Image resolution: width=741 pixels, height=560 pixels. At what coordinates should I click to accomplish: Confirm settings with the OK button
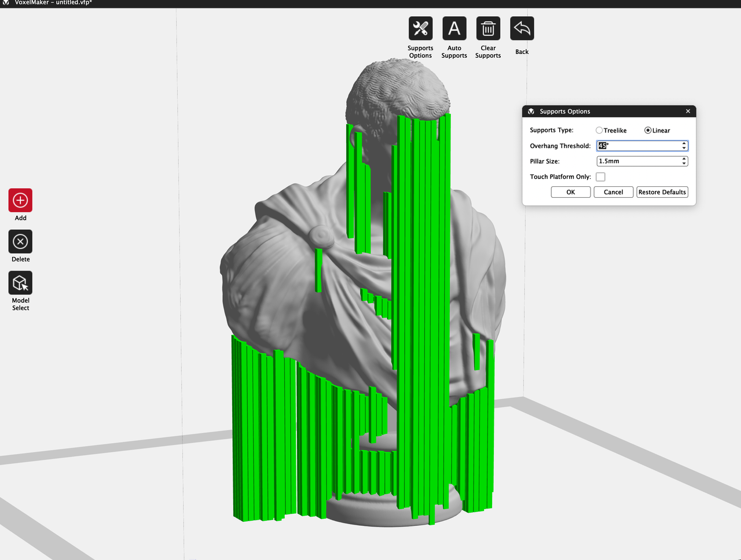click(x=571, y=192)
